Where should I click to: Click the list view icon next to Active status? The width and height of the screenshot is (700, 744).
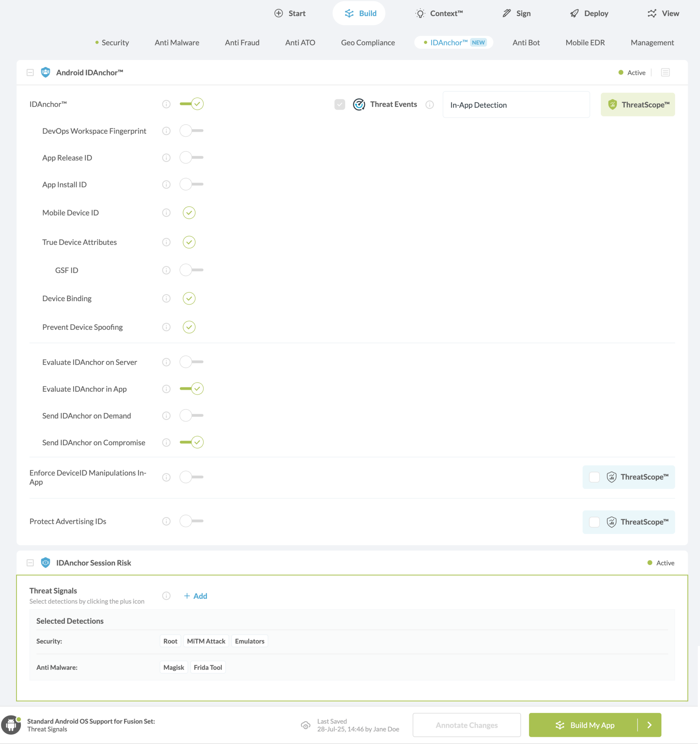(665, 72)
